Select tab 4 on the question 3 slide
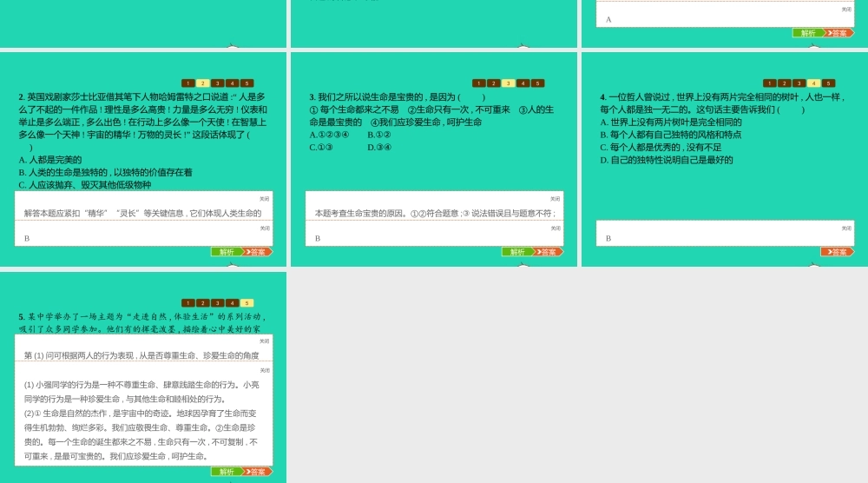The height and width of the screenshot is (483, 868). [x=523, y=83]
